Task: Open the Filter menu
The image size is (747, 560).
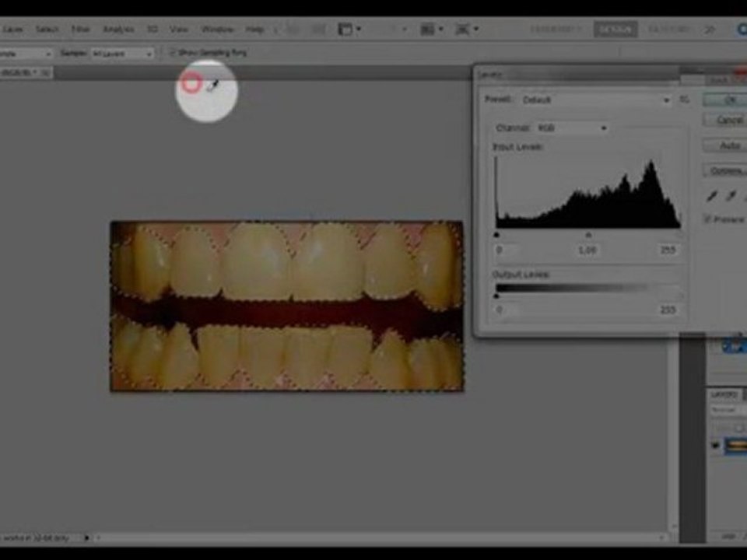Action: pos(80,30)
